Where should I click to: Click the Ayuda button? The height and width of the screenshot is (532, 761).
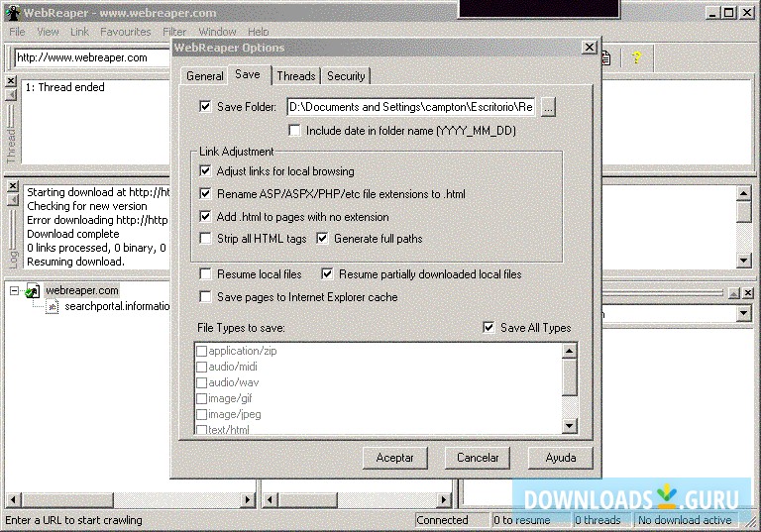coord(561,458)
